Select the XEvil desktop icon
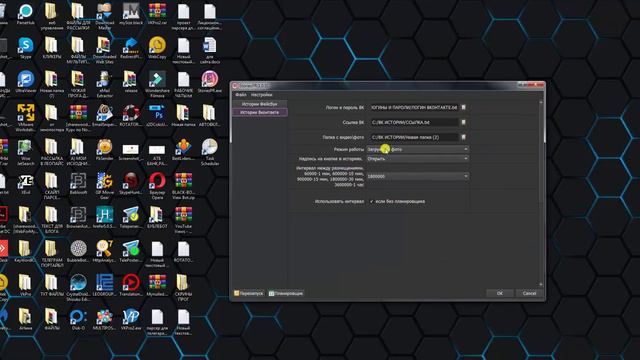 25,183
